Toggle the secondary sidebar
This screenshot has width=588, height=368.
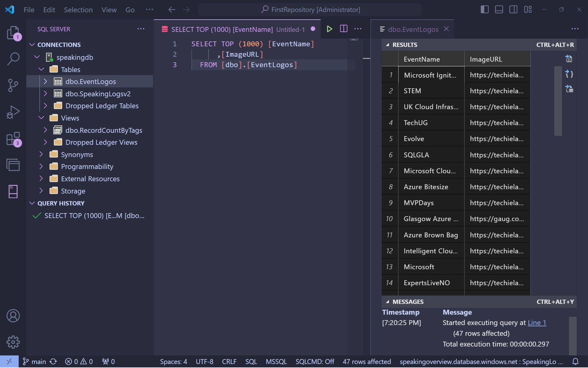tap(513, 10)
